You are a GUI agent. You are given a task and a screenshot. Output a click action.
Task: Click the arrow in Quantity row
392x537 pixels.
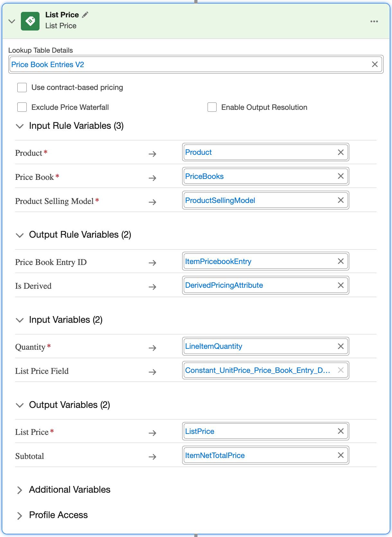153,348
